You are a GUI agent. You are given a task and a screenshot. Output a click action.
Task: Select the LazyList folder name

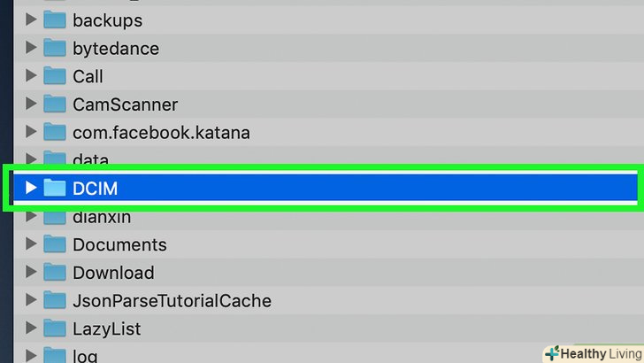(x=108, y=329)
